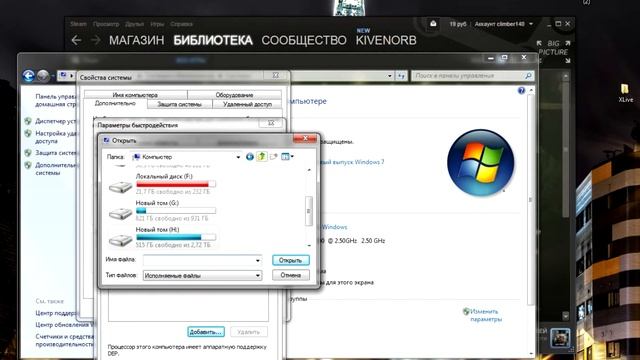The width and height of the screenshot is (640, 360).
Task: Click the F: drive red usage bar
Action: (176, 184)
